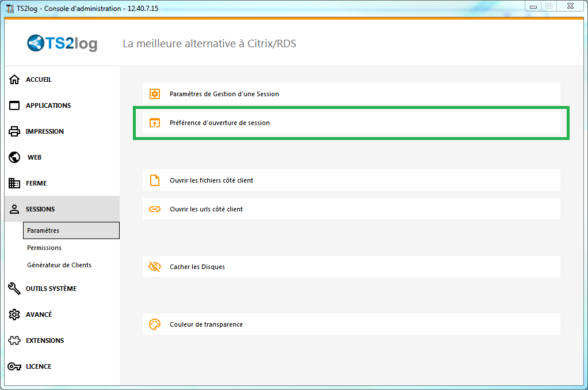Click the Outils Système wrench icon
The height and width of the screenshot is (390, 588).
point(14,289)
